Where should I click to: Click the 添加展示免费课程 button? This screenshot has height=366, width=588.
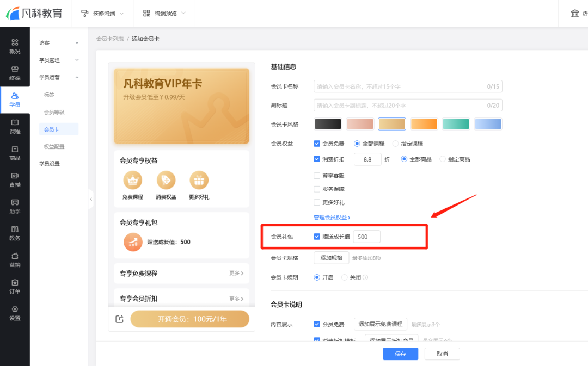click(x=380, y=324)
